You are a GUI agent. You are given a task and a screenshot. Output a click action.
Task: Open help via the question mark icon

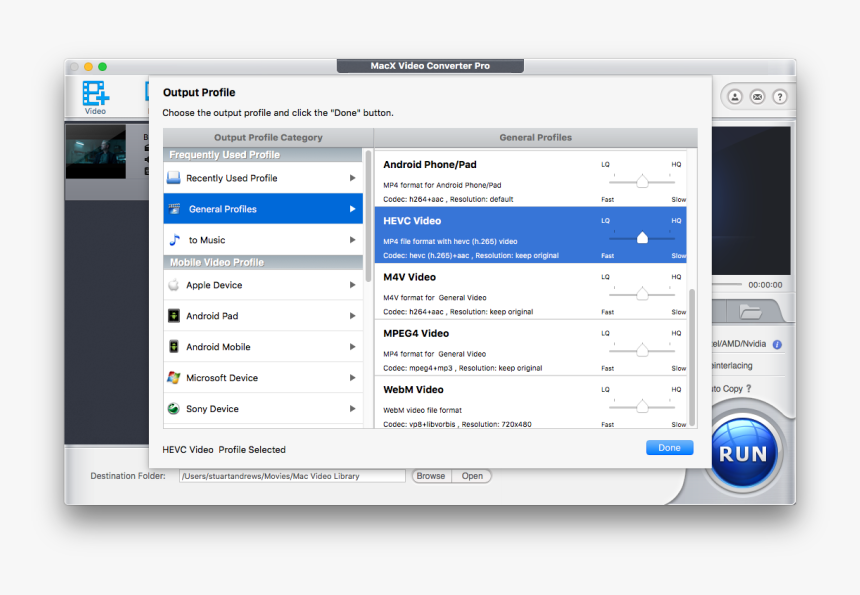tap(780, 97)
